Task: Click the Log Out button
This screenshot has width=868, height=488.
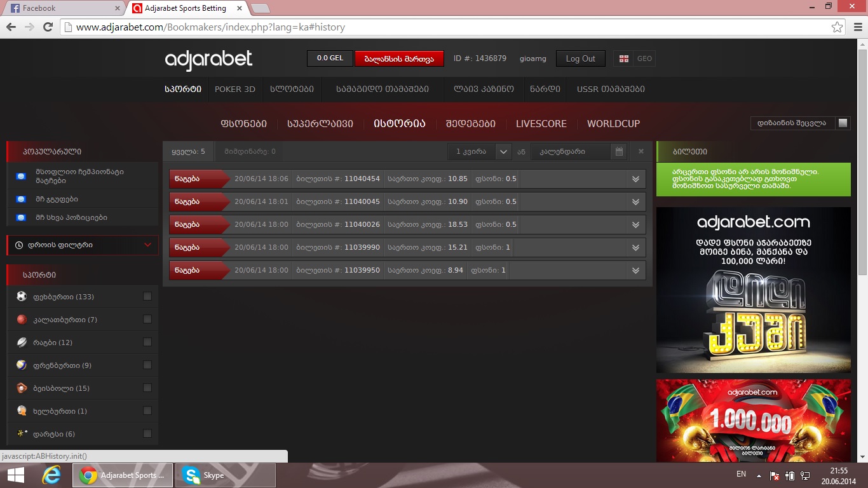Action: point(580,58)
